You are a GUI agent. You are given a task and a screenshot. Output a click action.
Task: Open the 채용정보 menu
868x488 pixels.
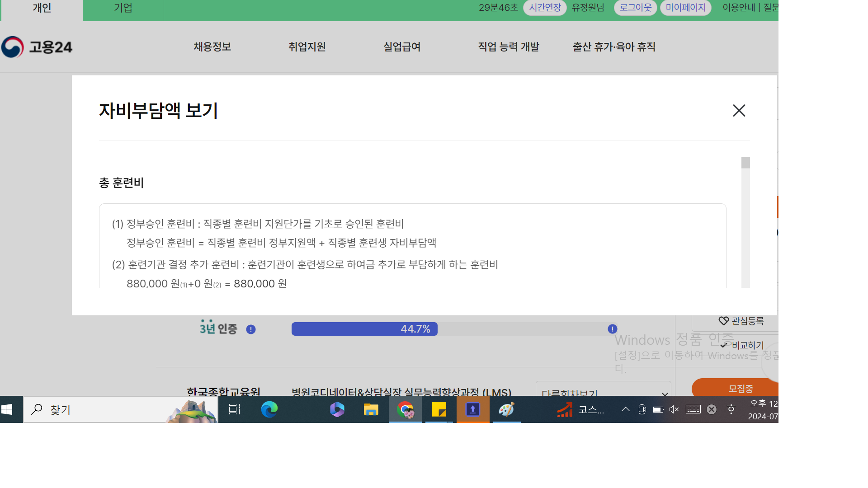coord(212,47)
